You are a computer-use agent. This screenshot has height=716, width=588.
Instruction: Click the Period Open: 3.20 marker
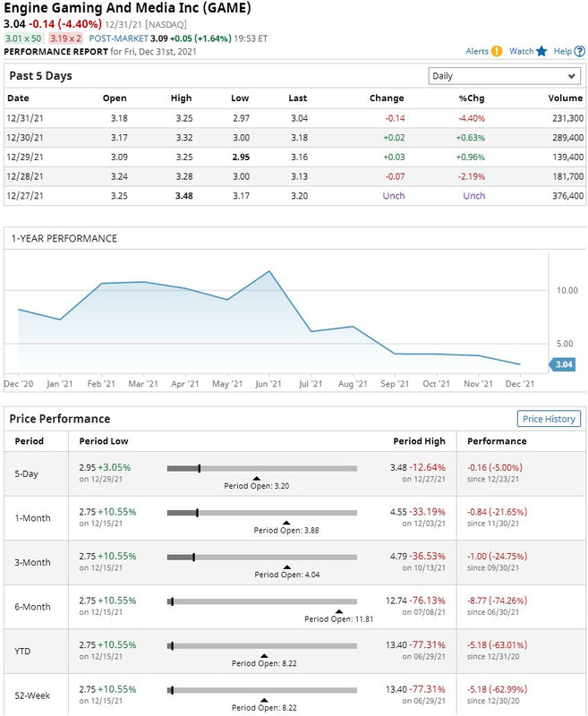pyautogui.click(x=257, y=483)
